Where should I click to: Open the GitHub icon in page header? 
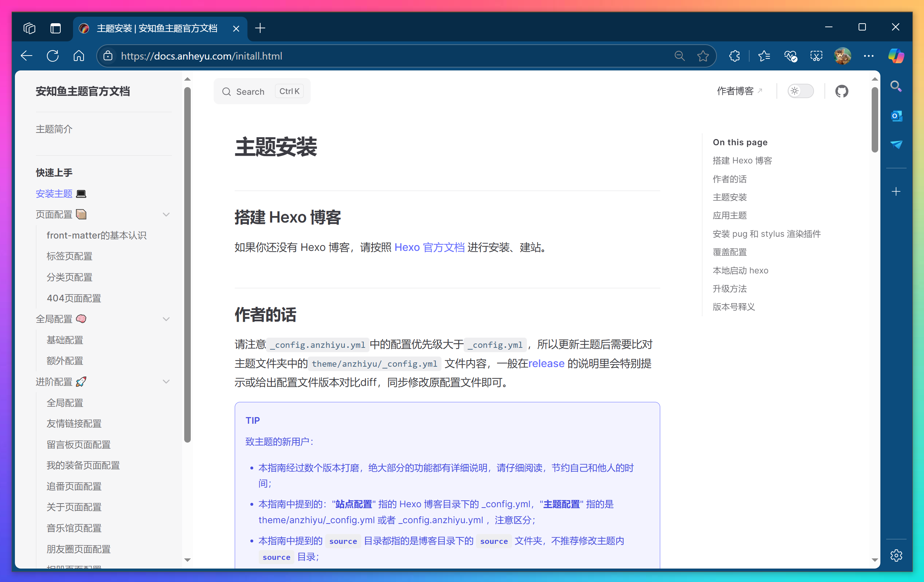[842, 91]
